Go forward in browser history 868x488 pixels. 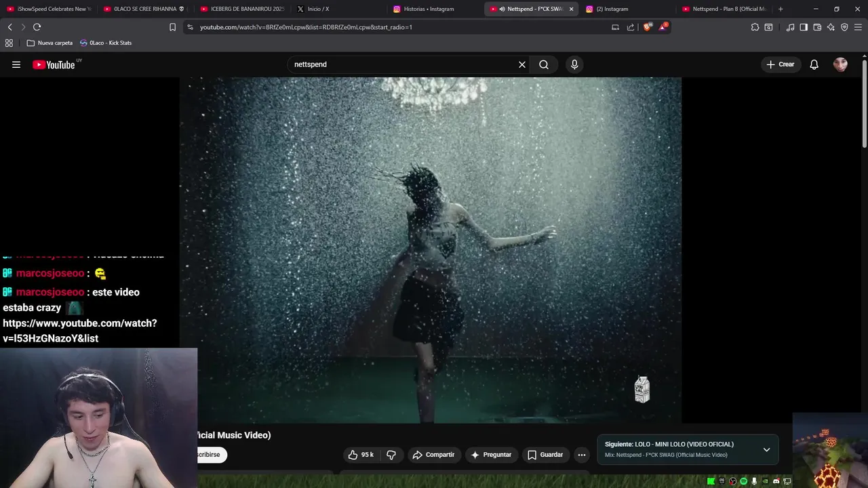[x=23, y=27]
